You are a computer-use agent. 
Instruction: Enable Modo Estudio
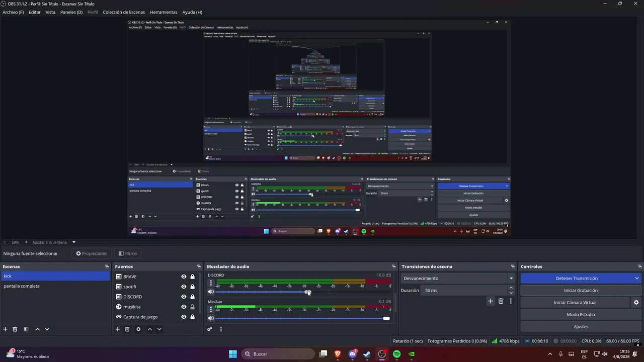click(581, 315)
